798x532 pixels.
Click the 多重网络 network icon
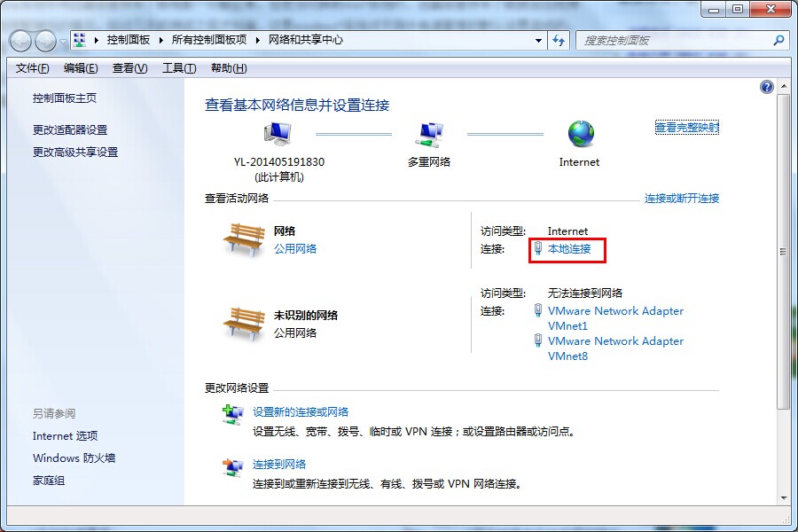[429, 135]
